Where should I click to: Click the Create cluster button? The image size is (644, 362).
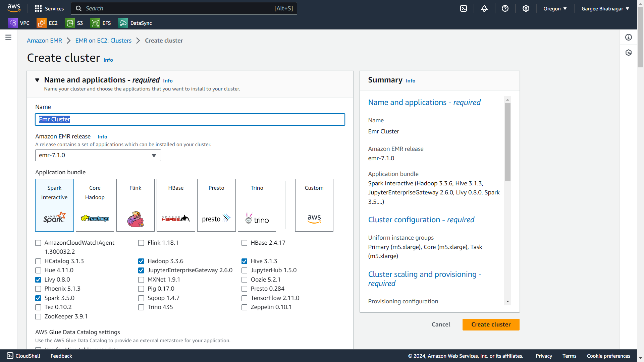point(491,324)
